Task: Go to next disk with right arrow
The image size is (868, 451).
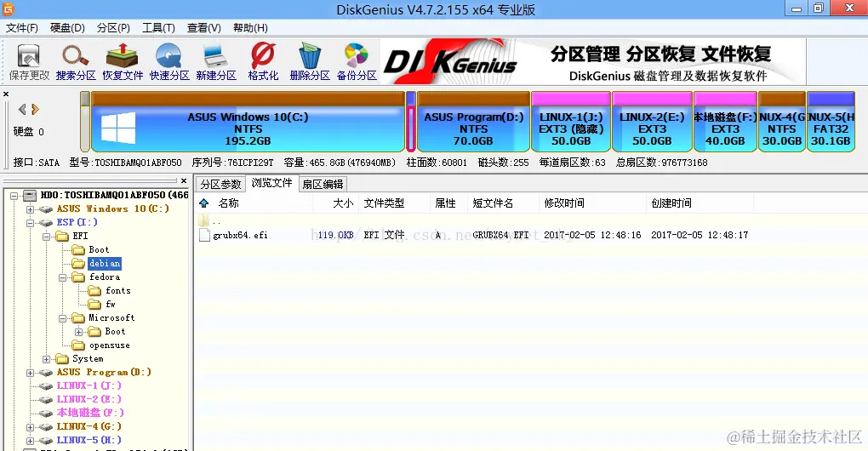Action: [x=35, y=110]
